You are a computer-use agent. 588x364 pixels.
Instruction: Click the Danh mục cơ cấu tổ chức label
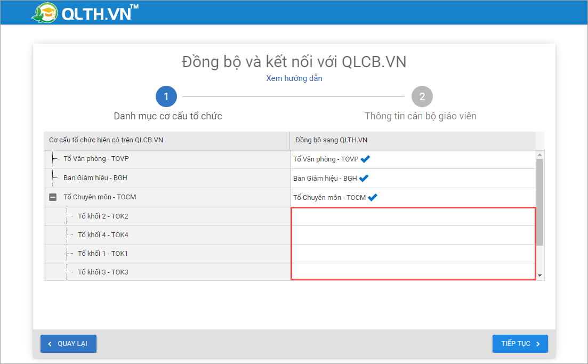pos(167,116)
